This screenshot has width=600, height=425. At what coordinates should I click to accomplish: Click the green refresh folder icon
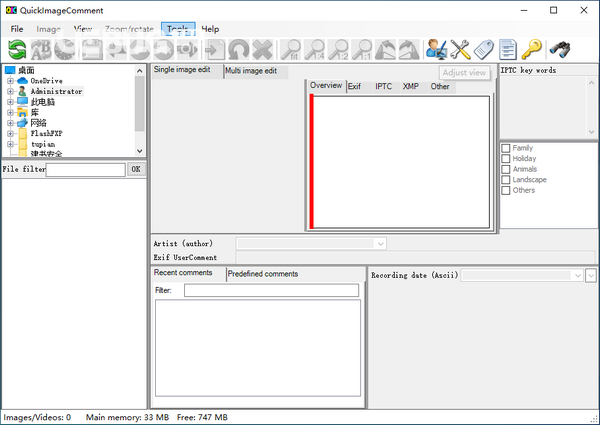(17, 50)
